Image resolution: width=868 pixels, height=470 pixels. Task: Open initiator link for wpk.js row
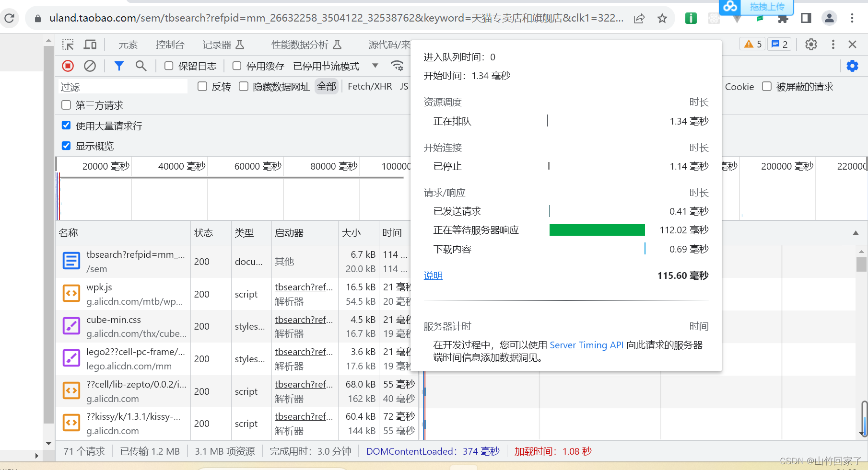[x=304, y=287]
